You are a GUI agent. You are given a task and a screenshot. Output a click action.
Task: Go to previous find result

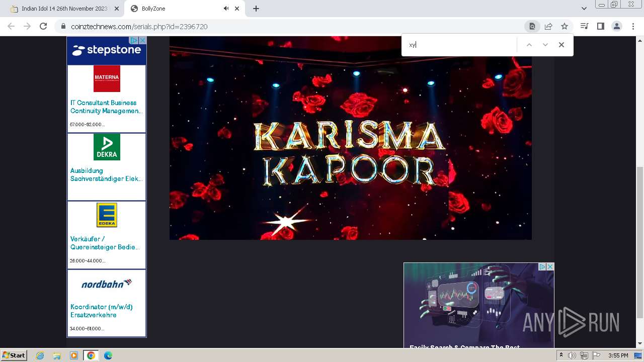coord(529,45)
